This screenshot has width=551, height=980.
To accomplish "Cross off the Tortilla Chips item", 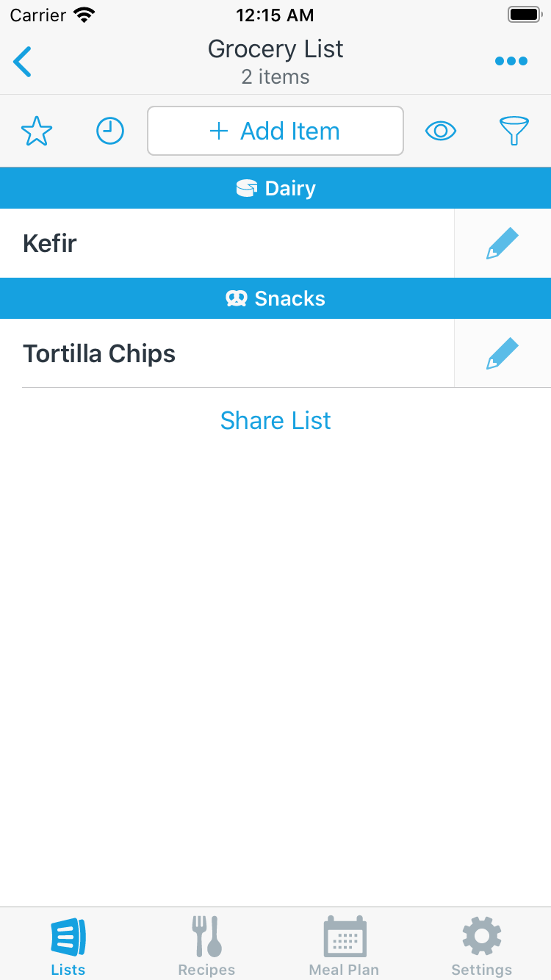I will click(x=220, y=353).
